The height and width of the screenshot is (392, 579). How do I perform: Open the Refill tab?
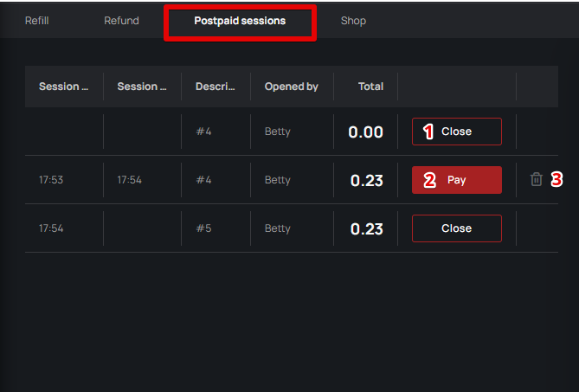(x=36, y=21)
